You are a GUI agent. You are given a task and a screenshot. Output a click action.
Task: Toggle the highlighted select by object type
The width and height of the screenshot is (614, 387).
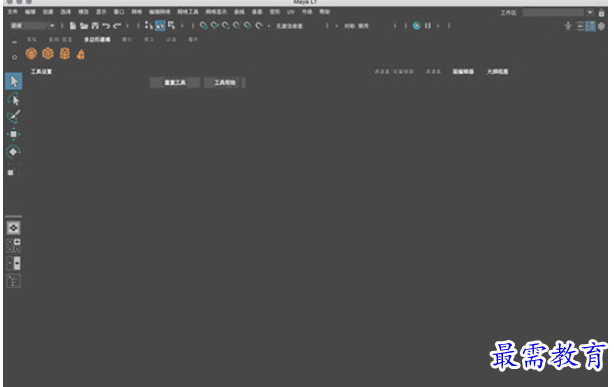160,25
